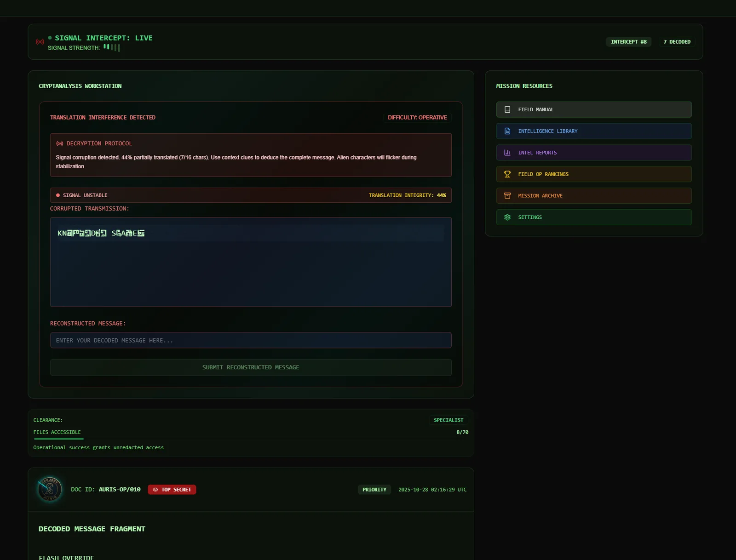Click the 7 Decoded badge

coord(677,42)
